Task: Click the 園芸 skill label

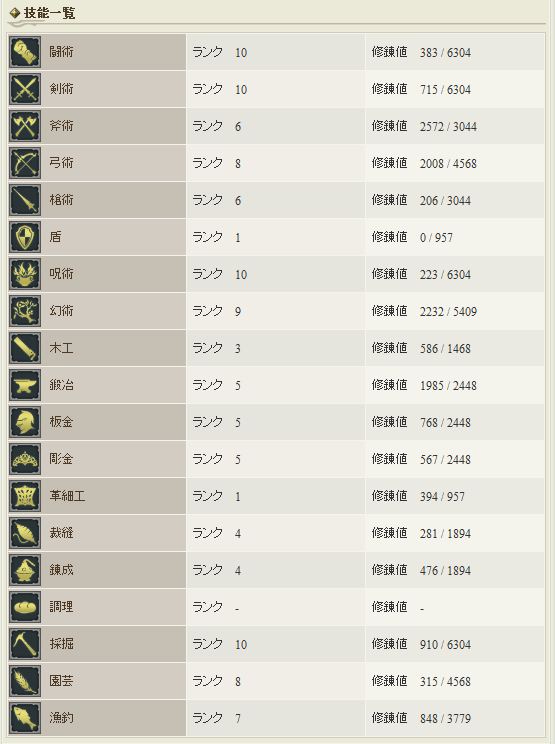Action: coord(61,681)
